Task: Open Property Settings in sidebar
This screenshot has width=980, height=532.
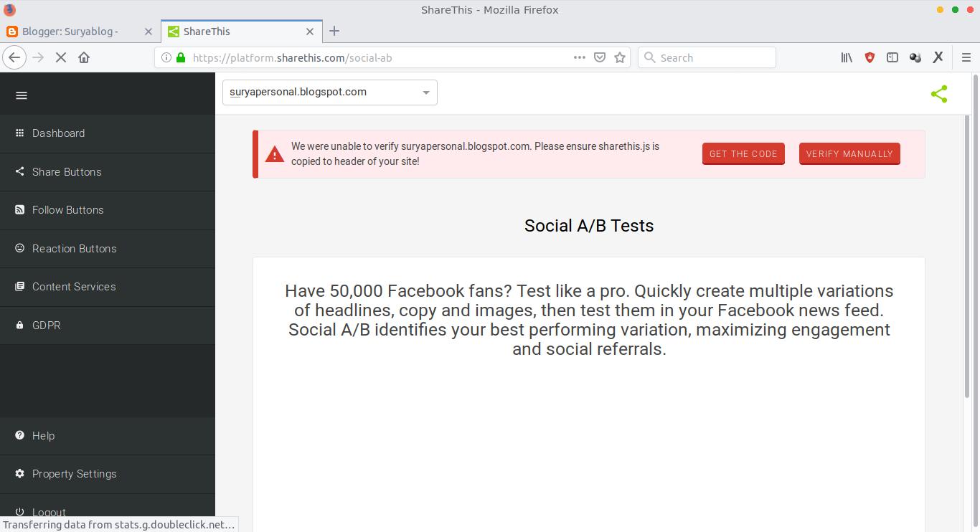Action: coord(108,474)
